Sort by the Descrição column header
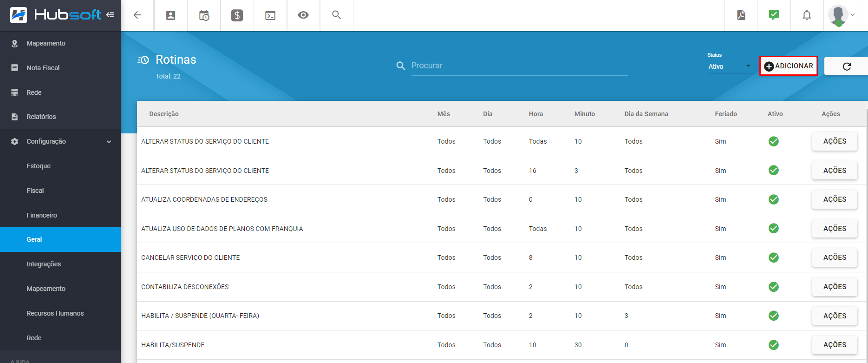The image size is (868, 363). (164, 114)
